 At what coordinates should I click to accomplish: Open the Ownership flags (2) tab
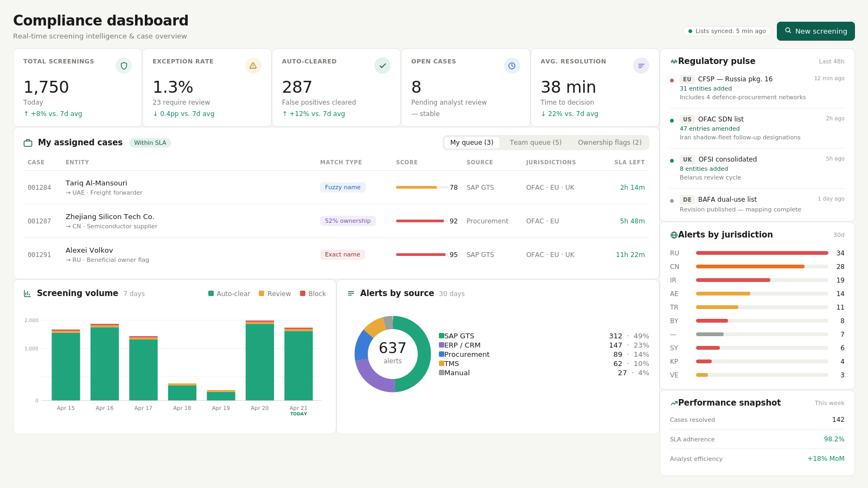610,143
